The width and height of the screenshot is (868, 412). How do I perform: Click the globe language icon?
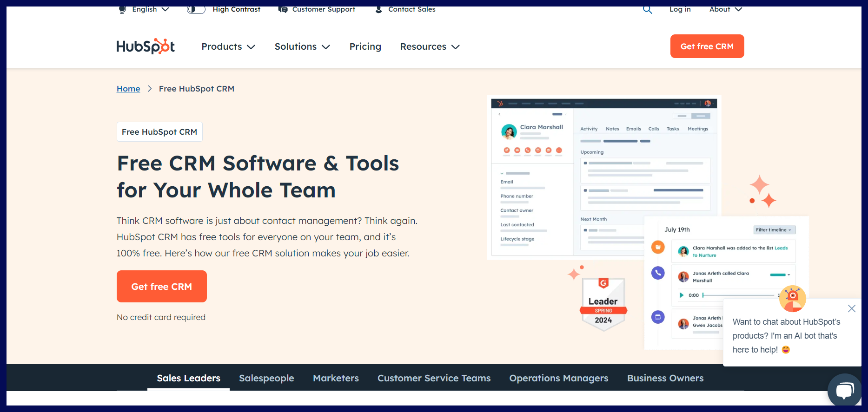(x=122, y=10)
